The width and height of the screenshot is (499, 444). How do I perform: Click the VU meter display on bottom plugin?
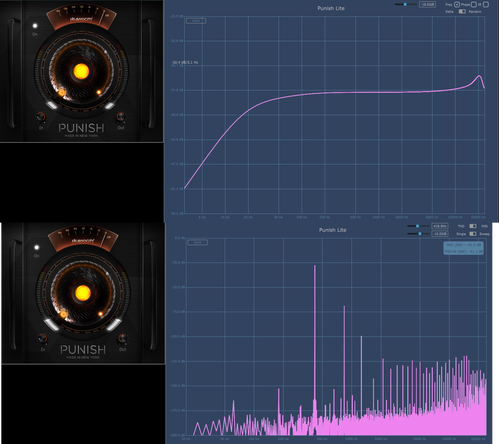pos(83,238)
